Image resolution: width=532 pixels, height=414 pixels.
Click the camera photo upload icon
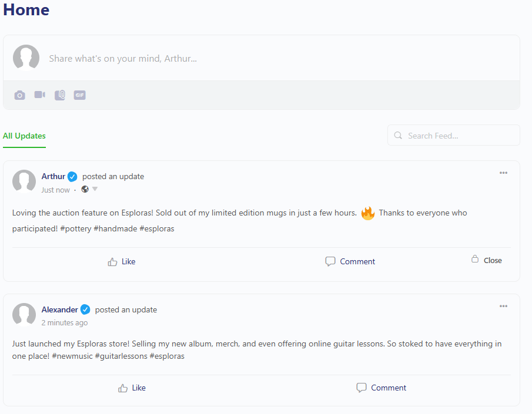19,95
